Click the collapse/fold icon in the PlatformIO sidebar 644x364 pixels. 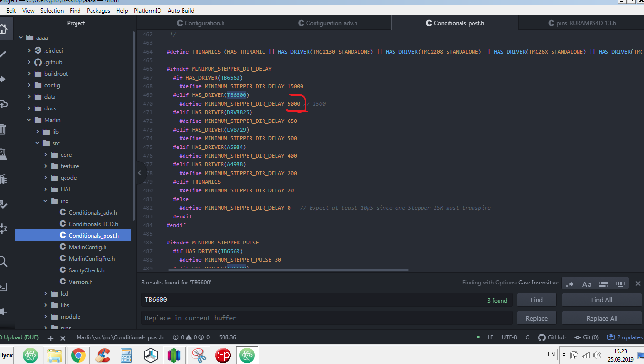[3, 229]
